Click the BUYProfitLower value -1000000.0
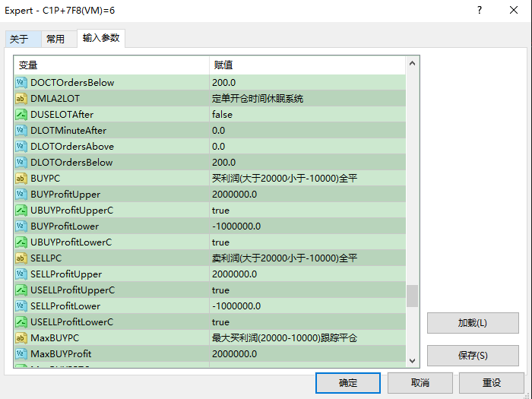 (x=236, y=226)
